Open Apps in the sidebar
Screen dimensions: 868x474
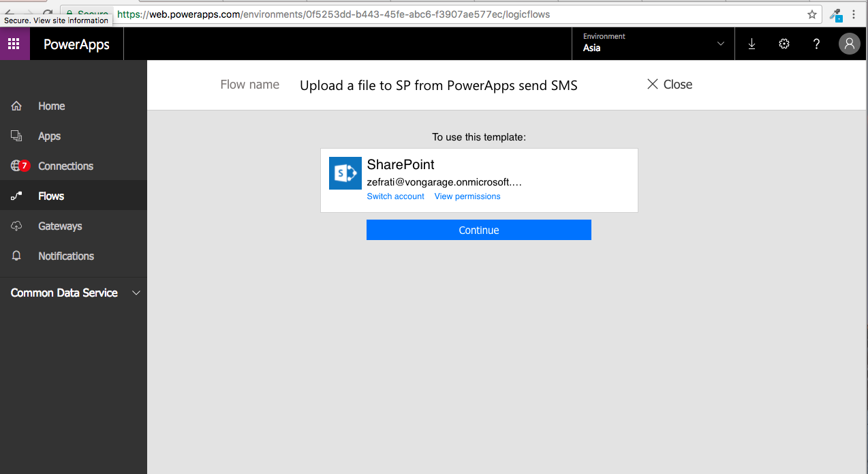coord(49,136)
